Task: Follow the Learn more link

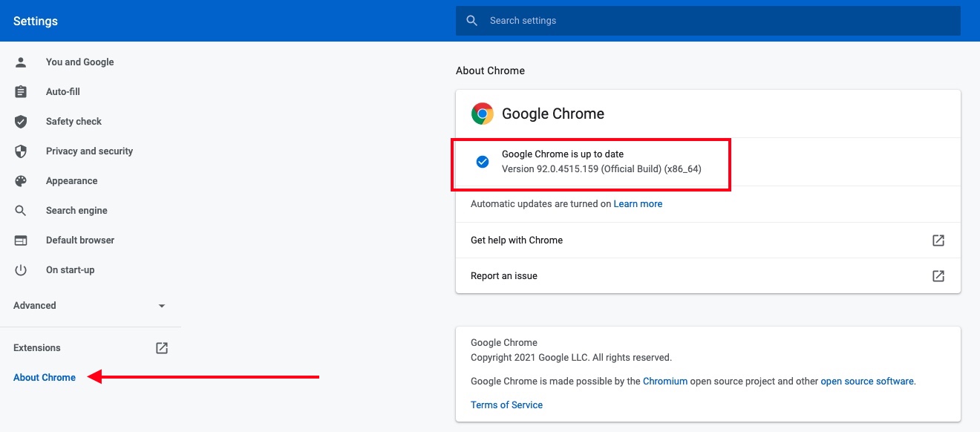Action: [x=638, y=203]
